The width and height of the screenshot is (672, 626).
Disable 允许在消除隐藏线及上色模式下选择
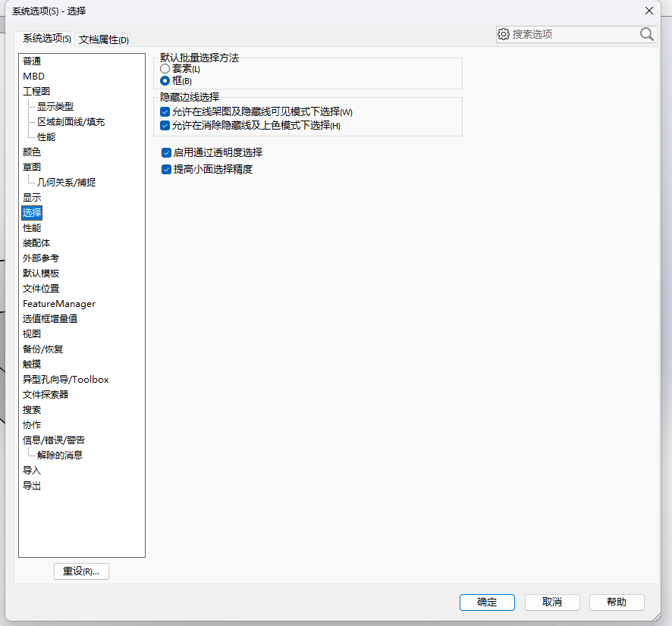point(165,125)
